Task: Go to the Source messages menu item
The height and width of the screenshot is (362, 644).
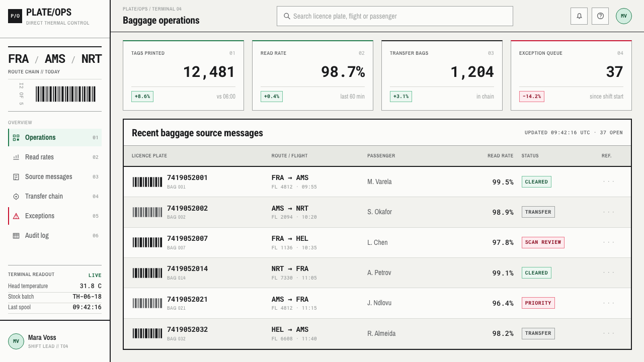Action: tap(55, 177)
